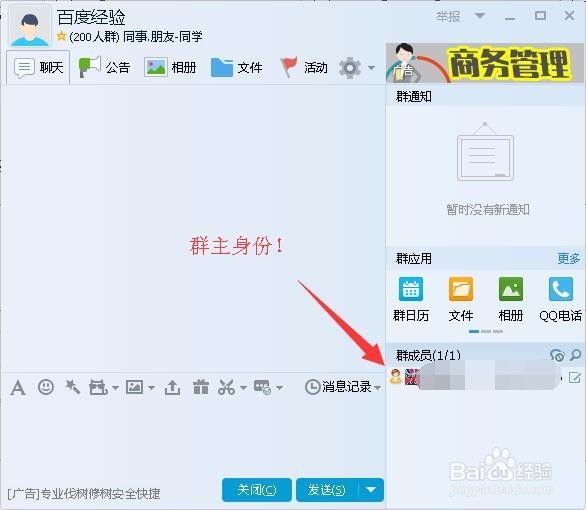Click the group owner member avatar icon
586x510 pixels.
pos(396,377)
